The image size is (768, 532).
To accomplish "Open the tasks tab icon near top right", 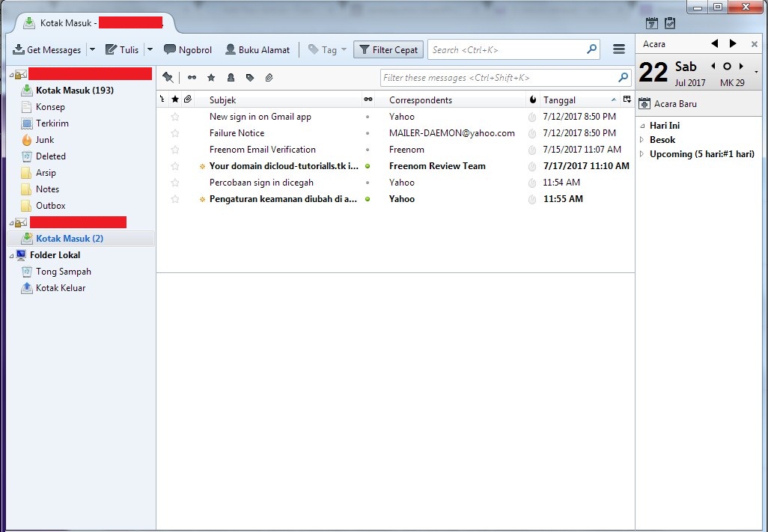I will click(670, 23).
